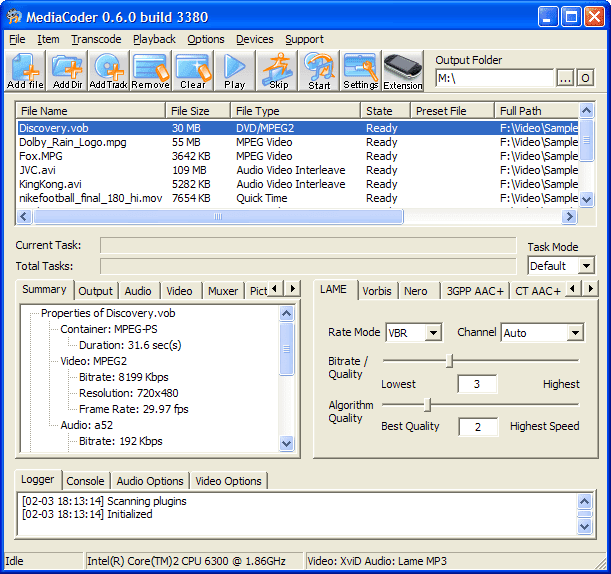
Task: Remove the selected item via toolbar
Action: [151, 71]
